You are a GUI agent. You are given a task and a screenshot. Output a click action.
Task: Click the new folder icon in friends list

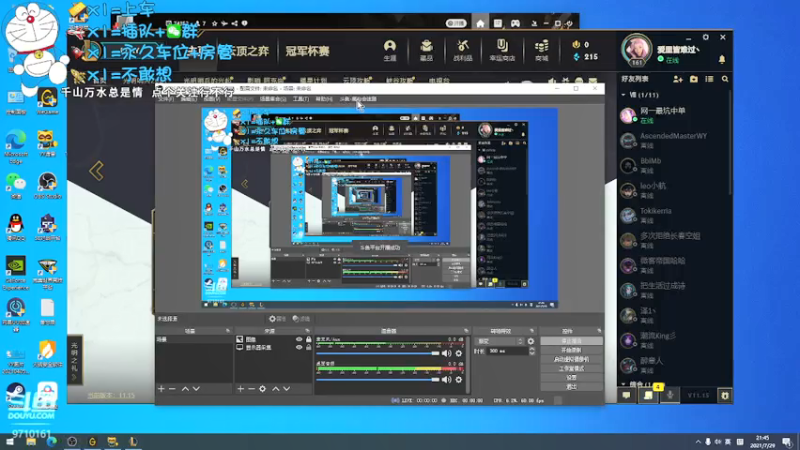[x=693, y=79]
